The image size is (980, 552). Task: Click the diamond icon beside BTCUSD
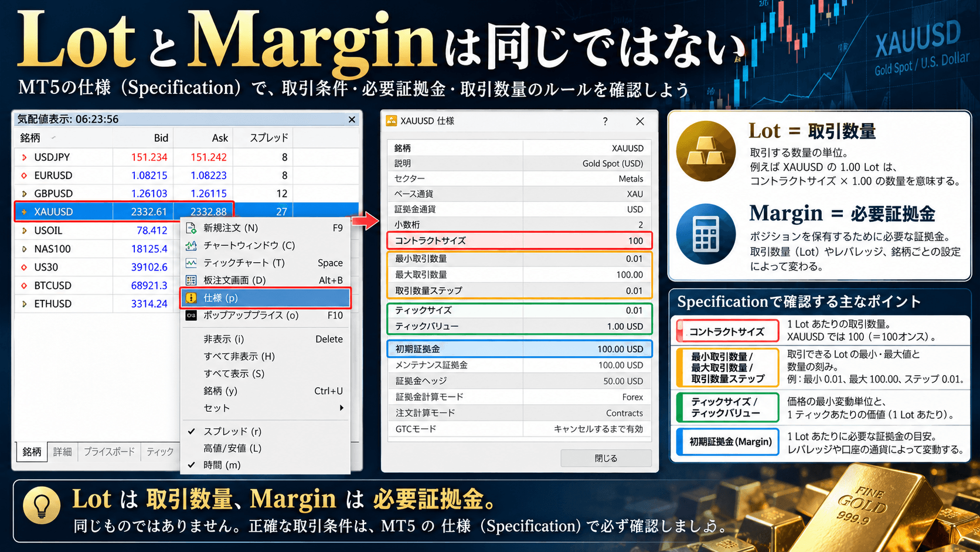[24, 286]
